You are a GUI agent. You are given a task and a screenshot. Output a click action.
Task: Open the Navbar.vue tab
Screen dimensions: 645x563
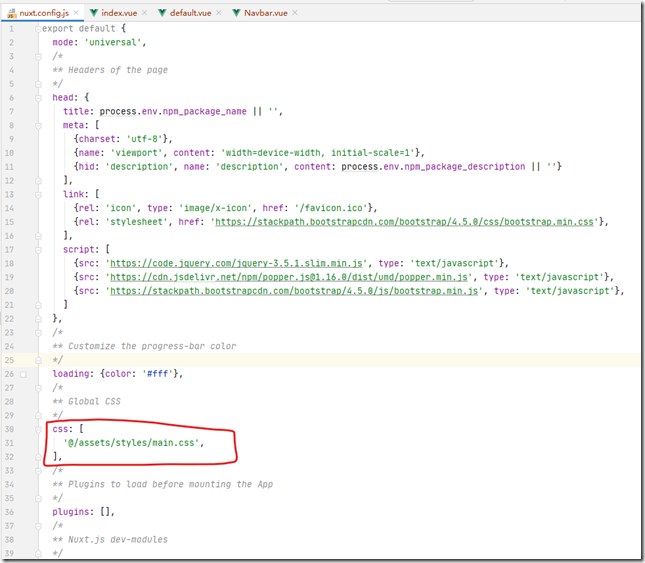coord(266,13)
